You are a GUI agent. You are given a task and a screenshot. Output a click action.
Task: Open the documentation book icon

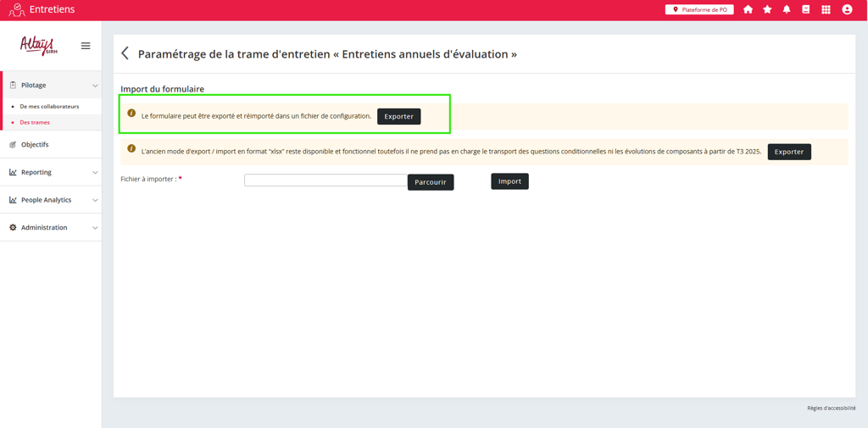(806, 9)
